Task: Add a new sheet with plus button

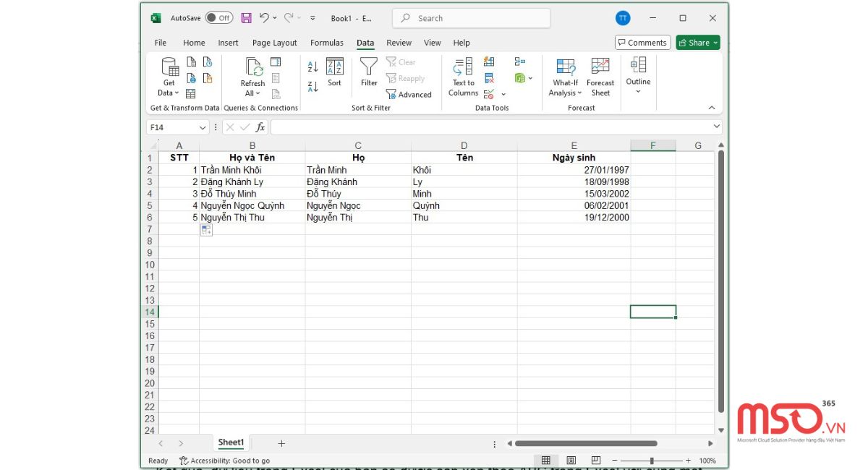Action: (281, 443)
